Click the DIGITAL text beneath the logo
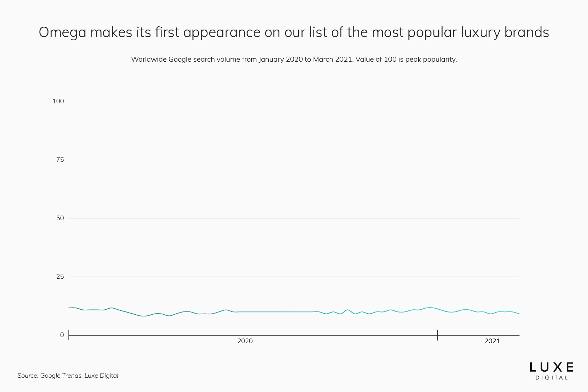The width and height of the screenshot is (588, 392). click(x=552, y=378)
